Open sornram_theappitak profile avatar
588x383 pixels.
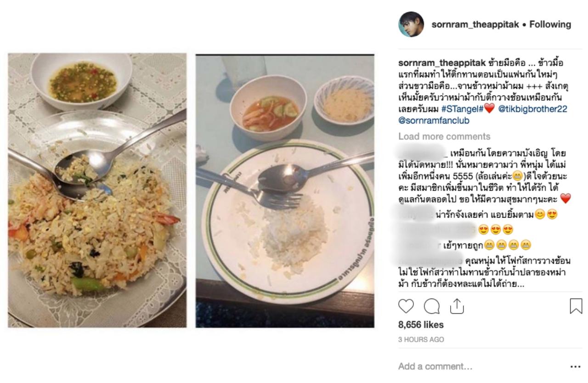coord(411,24)
